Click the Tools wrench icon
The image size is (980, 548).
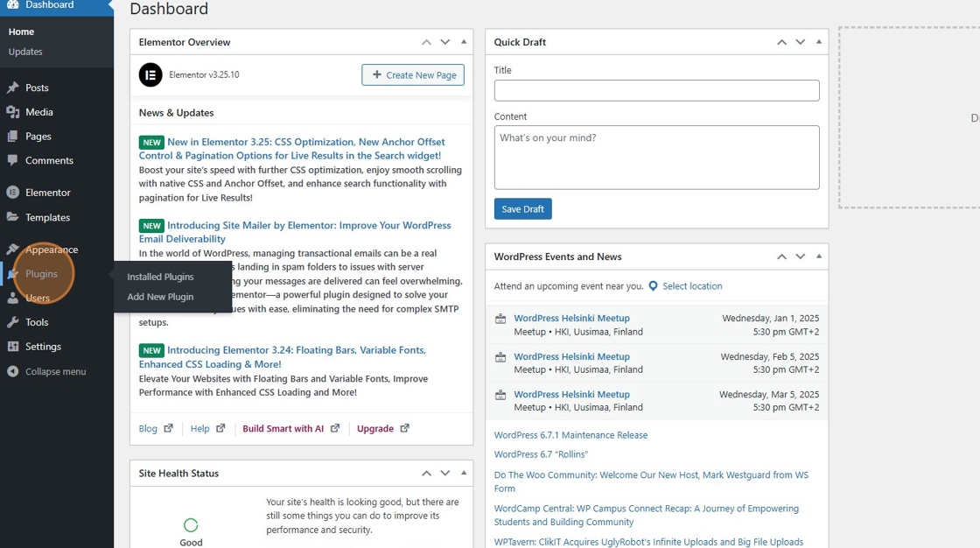pos(12,322)
